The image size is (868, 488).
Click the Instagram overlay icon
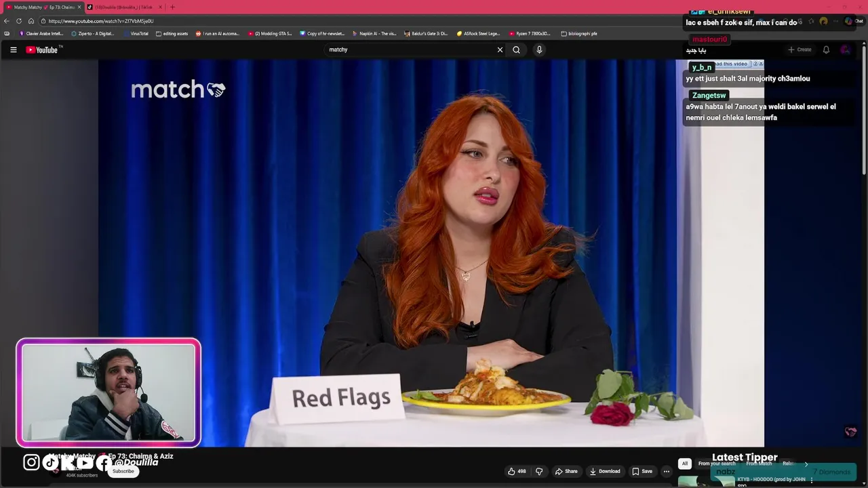point(31,462)
